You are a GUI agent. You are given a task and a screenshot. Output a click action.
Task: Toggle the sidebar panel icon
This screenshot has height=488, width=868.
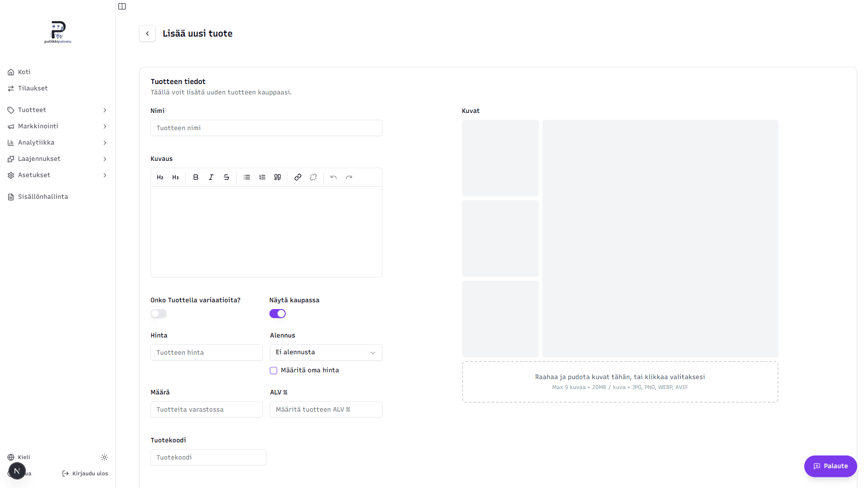pos(122,6)
